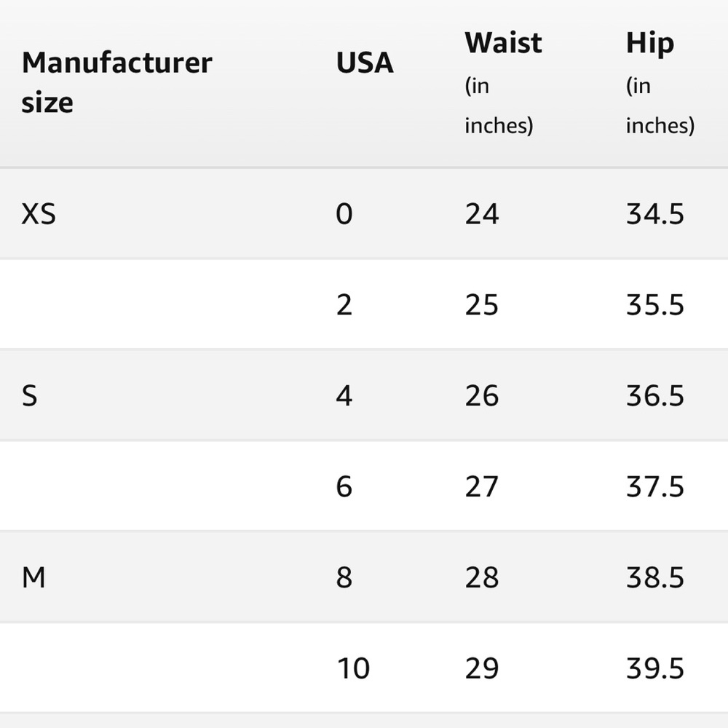
Task: Click hip value 34.5
Action: pos(655,214)
